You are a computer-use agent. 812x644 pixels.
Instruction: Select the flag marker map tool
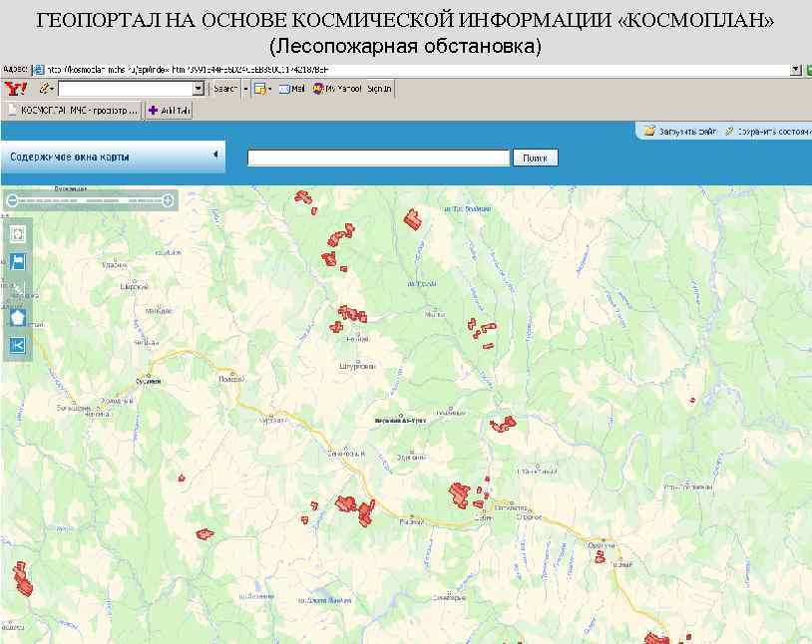point(18,262)
